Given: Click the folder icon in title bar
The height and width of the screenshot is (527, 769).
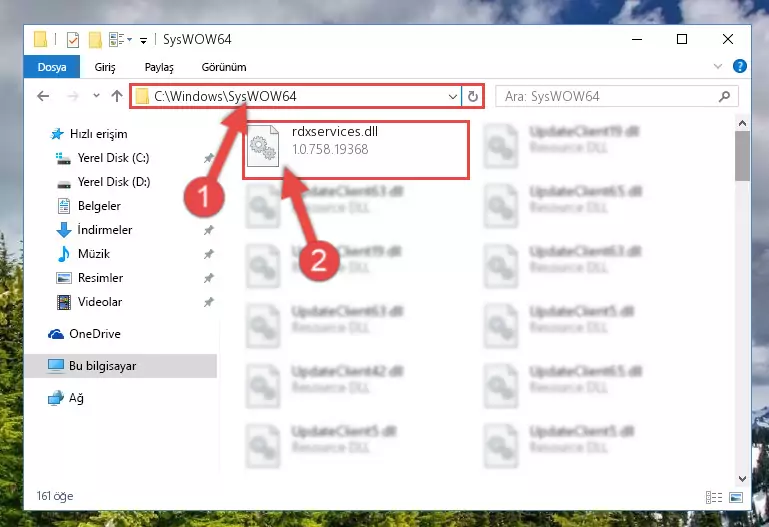Looking at the screenshot, I should pyautogui.click(x=41, y=39).
